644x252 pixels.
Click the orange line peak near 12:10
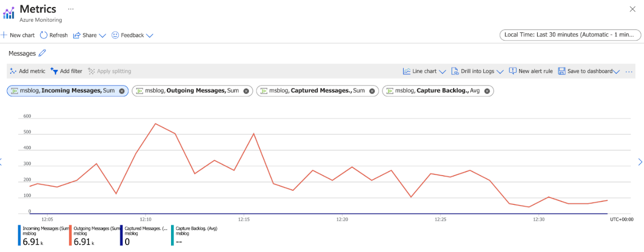[155, 124]
